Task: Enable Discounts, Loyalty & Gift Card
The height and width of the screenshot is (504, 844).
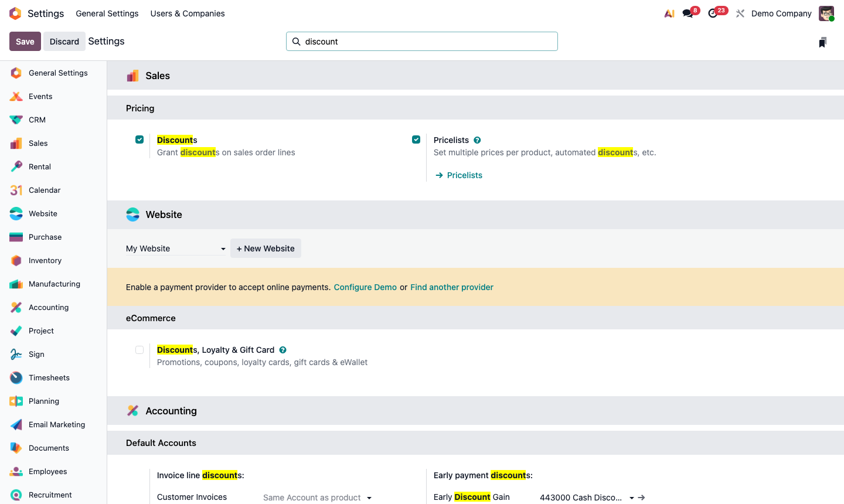Action: click(139, 349)
